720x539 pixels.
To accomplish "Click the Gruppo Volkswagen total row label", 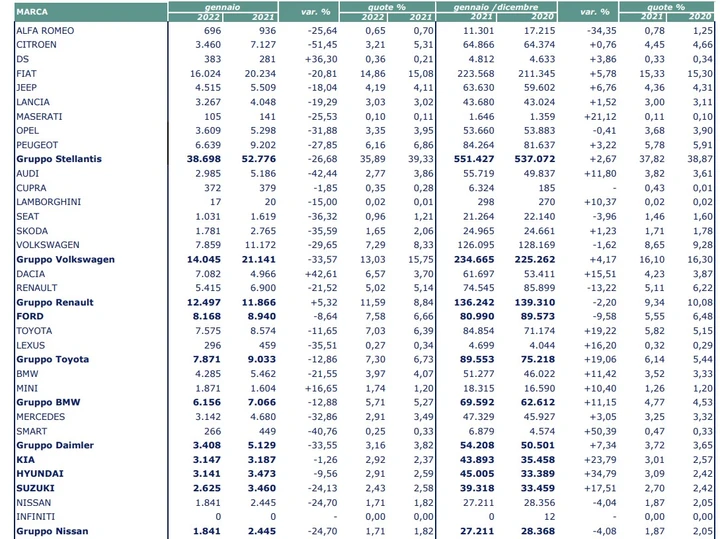I will click(66, 259).
